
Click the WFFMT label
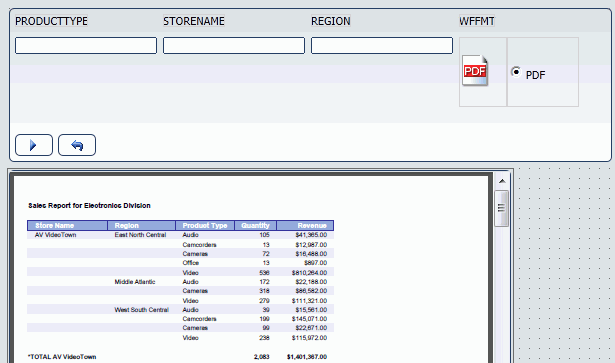[477, 21]
